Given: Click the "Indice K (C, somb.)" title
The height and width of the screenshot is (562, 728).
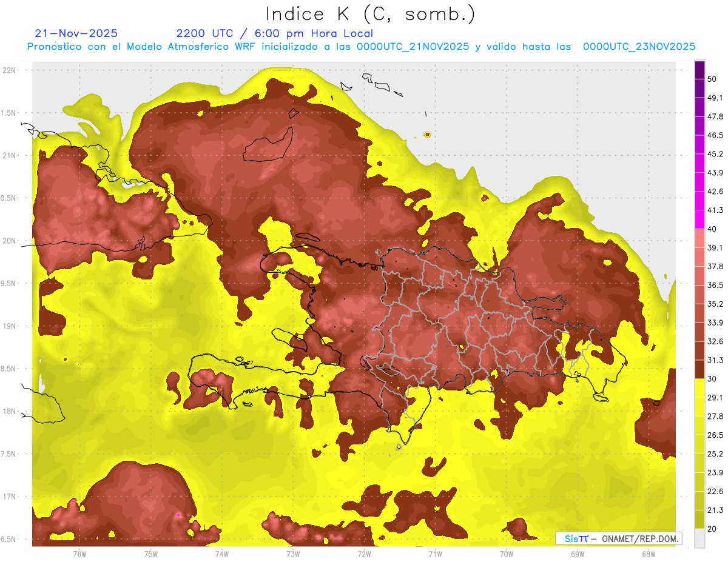Looking at the screenshot, I should [370, 14].
